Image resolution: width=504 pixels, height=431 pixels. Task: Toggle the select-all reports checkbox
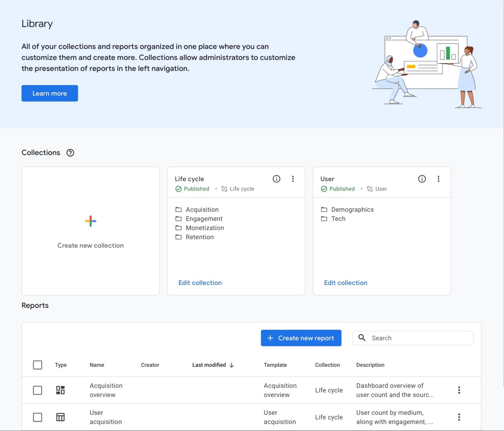[38, 365]
